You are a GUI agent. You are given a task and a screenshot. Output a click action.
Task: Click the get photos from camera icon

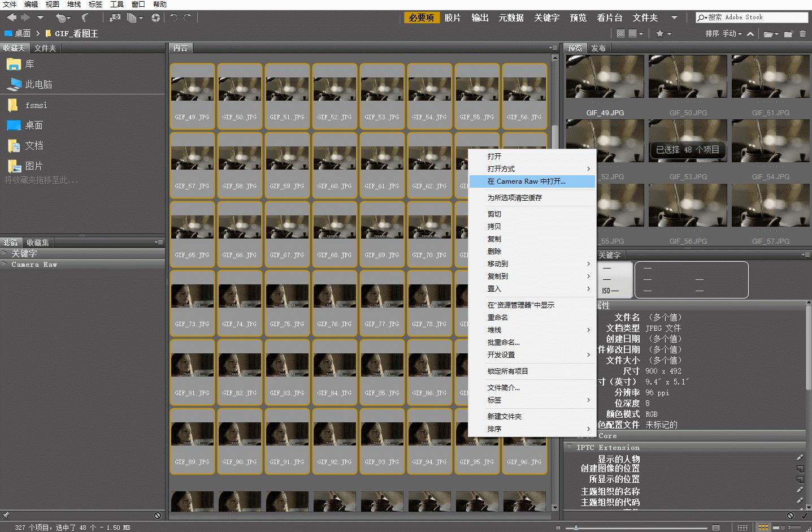115,18
